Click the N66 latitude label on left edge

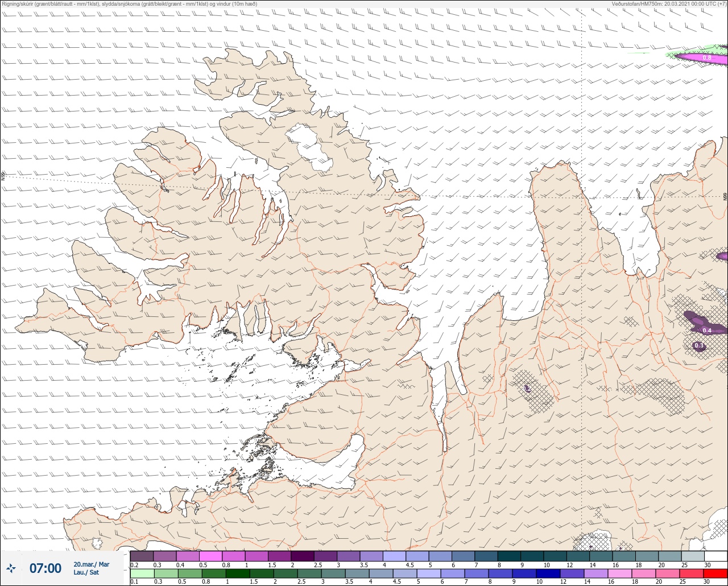[3, 177]
